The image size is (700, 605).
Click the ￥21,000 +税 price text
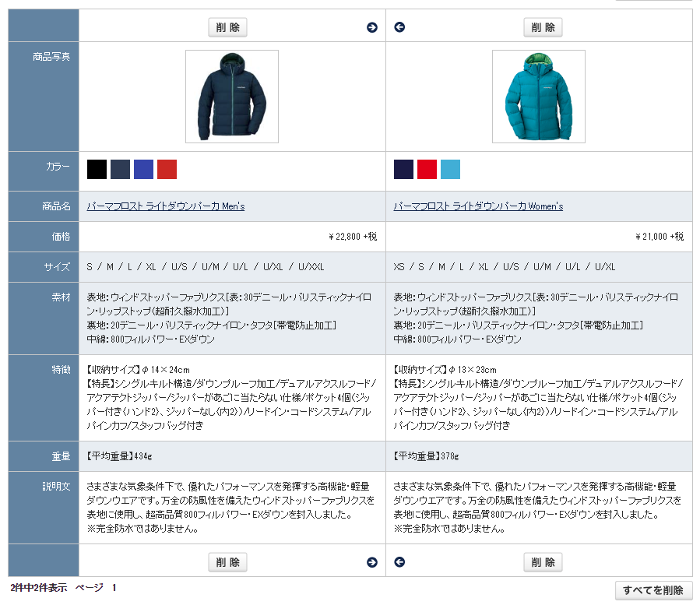point(660,237)
